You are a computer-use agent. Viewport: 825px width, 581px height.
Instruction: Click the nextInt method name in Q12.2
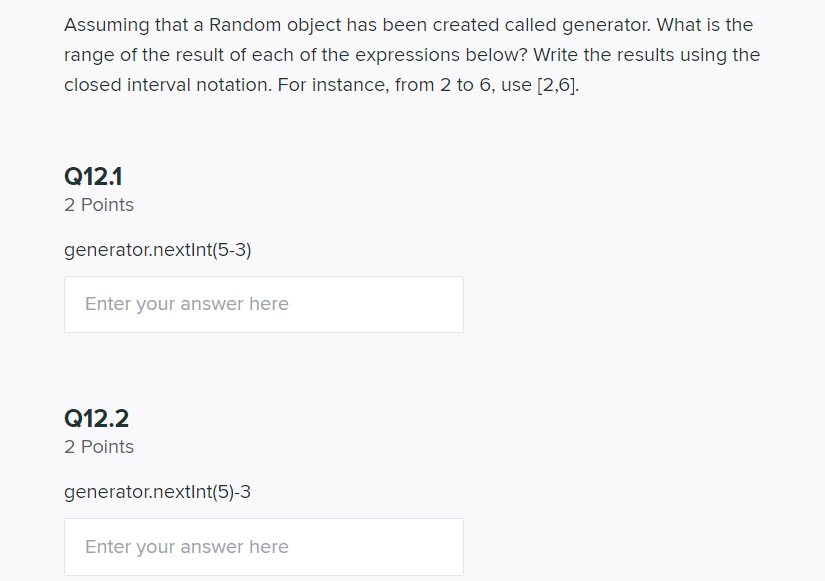click(x=186, y=492)
